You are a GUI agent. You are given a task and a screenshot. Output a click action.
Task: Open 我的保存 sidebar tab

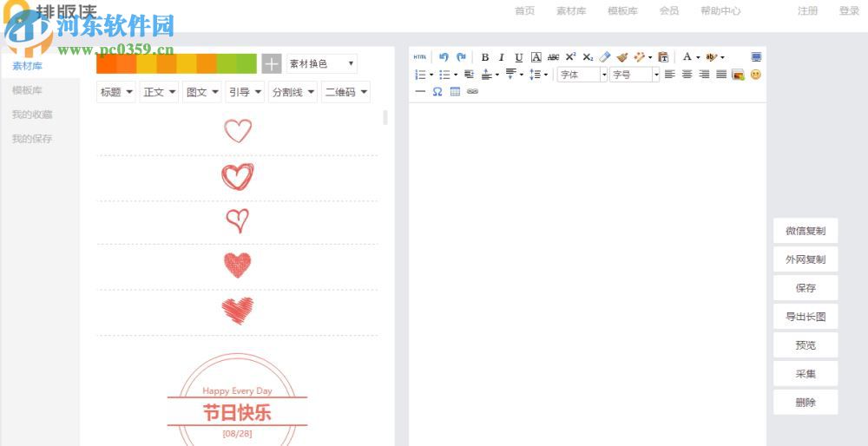[32, 139]
